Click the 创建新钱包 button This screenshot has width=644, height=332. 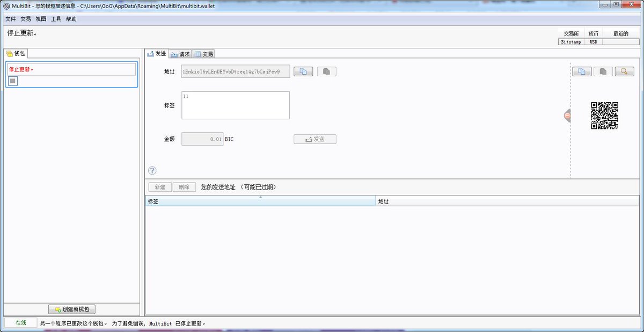tap(72, 309)
